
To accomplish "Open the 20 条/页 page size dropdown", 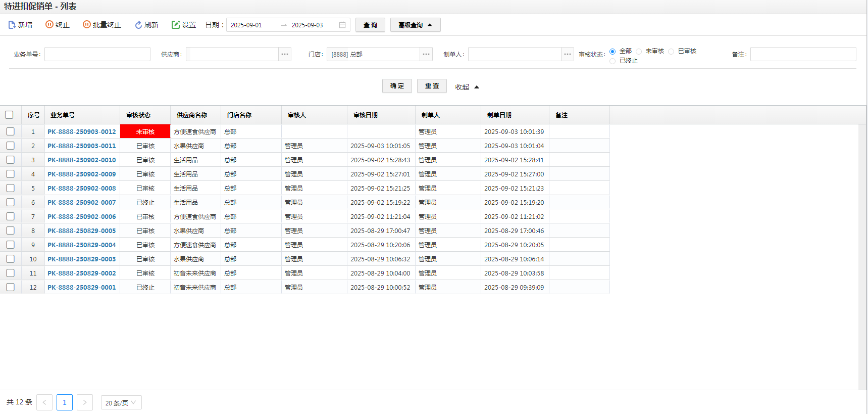I will click(121, 403).
